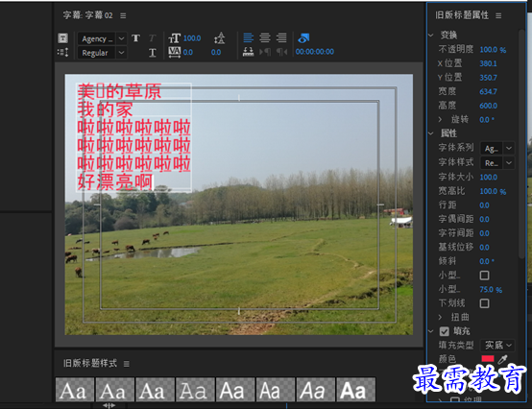Open 字体样式 dropdown in properties

point(497,163)
